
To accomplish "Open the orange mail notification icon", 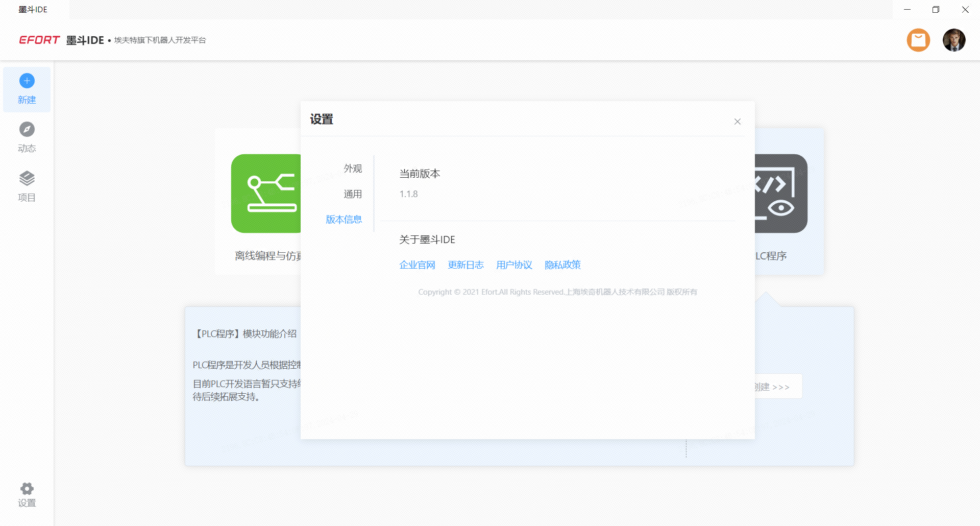I will 918,40.
